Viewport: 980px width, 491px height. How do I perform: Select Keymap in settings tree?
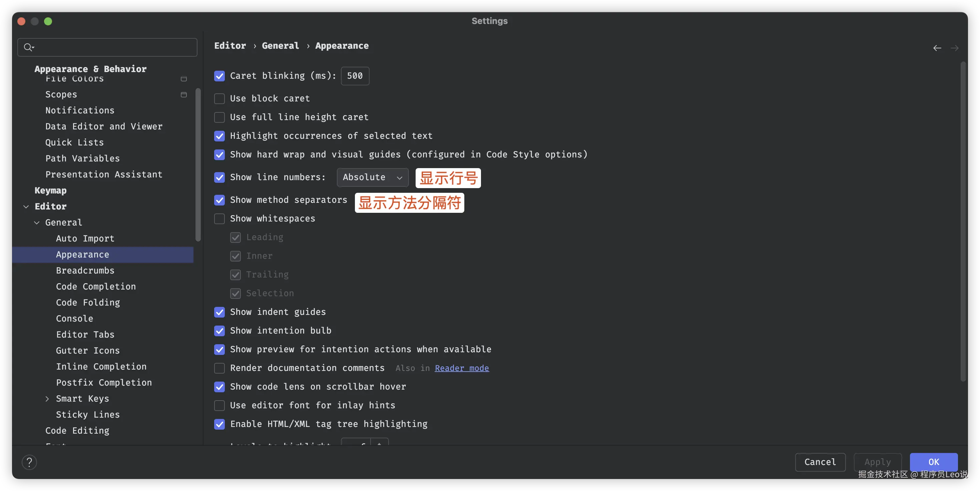click(x=50, y=190)
